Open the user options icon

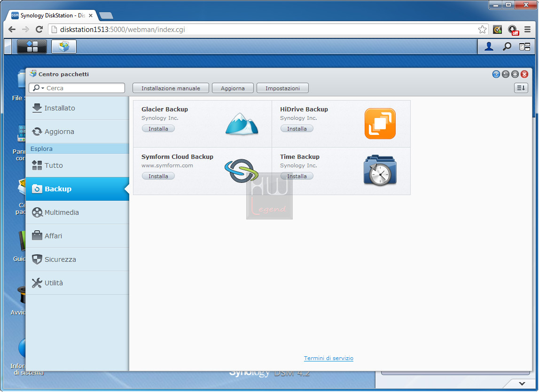click(x=489, y=47)
